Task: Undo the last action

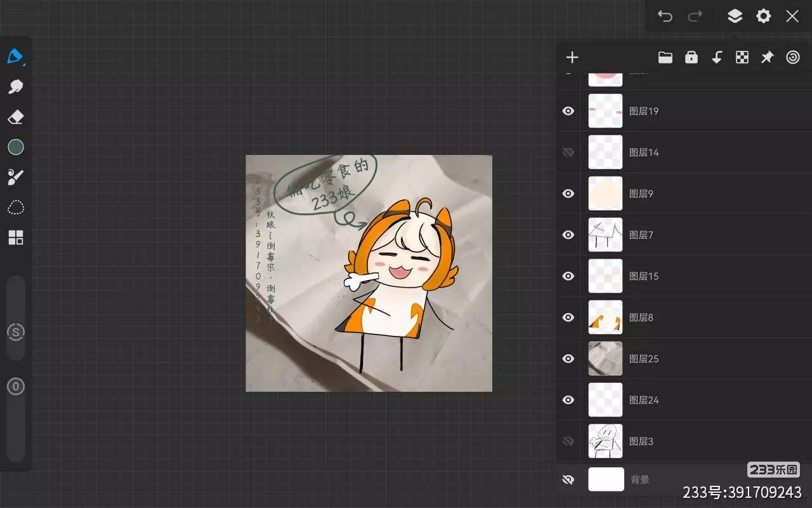Action: point(665,17)
